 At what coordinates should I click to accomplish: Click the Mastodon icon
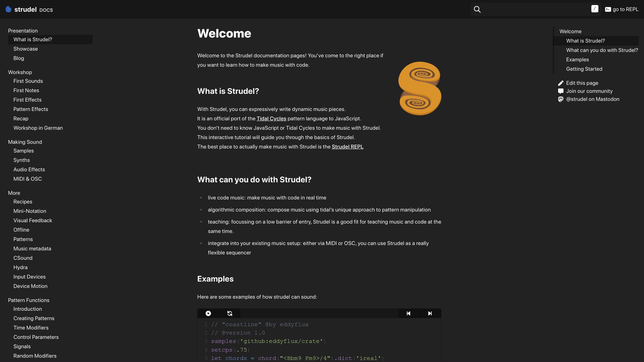(561, 99)
